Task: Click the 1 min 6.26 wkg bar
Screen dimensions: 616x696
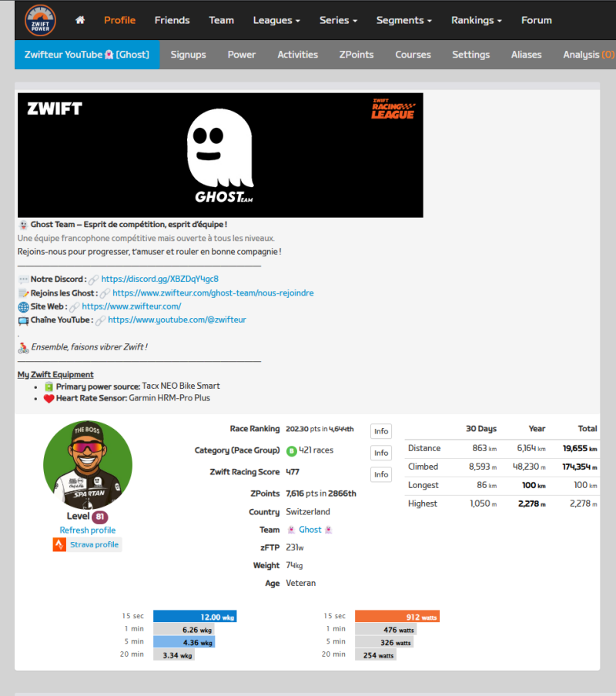Action: (x=184, y=630)
